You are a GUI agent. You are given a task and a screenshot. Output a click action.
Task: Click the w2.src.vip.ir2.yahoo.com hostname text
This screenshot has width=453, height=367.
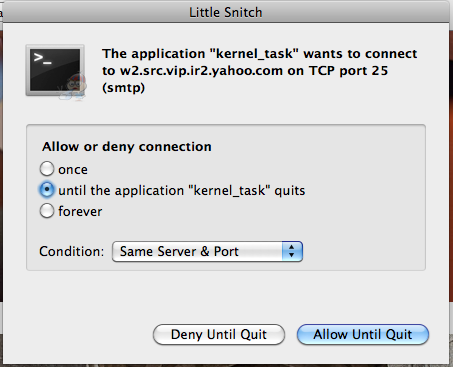click(201, 71)
